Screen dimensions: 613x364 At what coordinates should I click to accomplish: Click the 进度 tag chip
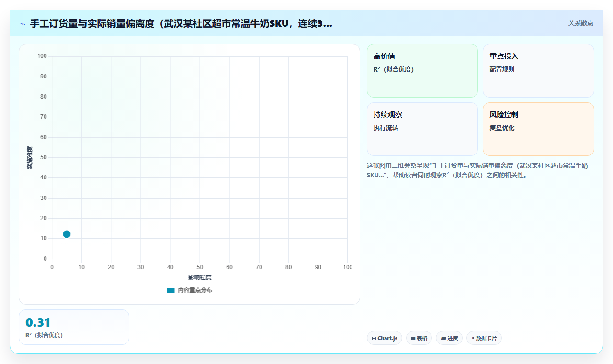point(449,338)
